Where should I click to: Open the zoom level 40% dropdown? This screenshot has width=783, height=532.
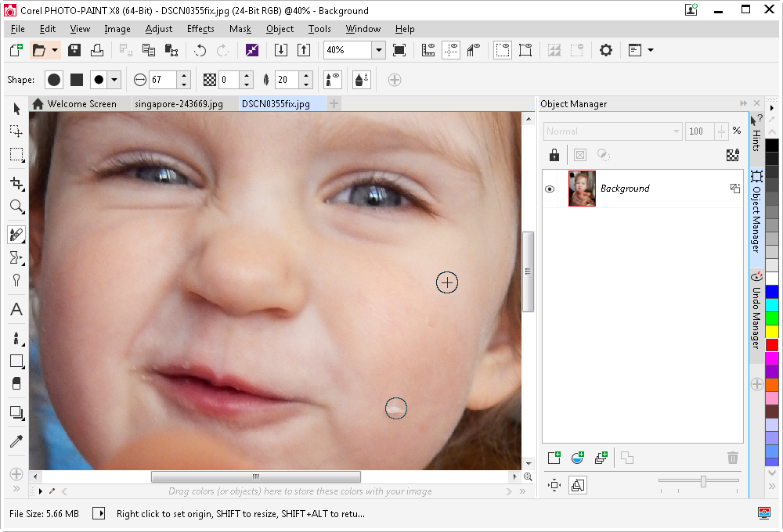[x=378, y=50]
